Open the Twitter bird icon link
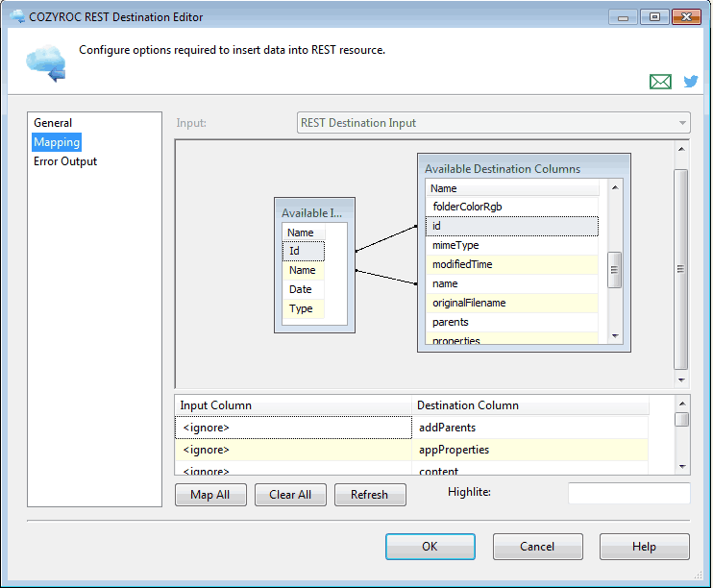Image resolution: width=713 pixels, height=588 pixels. coord(691,82)
